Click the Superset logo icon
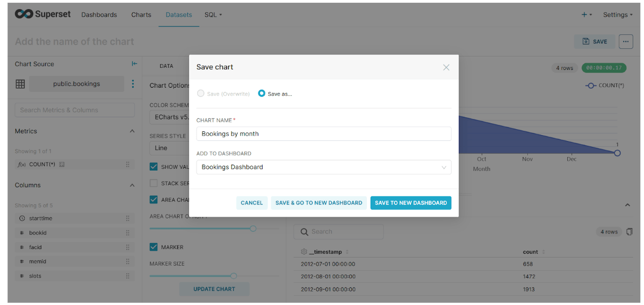This screenshot has width=644, height=305. tap(24, 15)
